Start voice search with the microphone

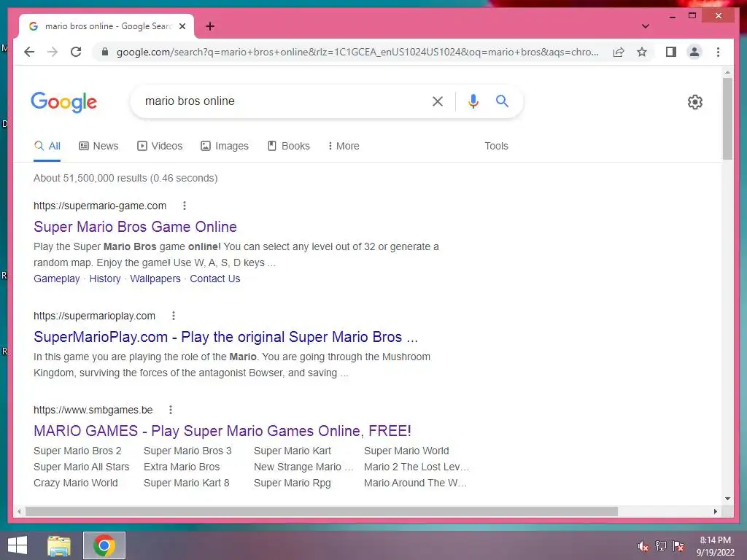pyautogui.click(x=473, y=101)
